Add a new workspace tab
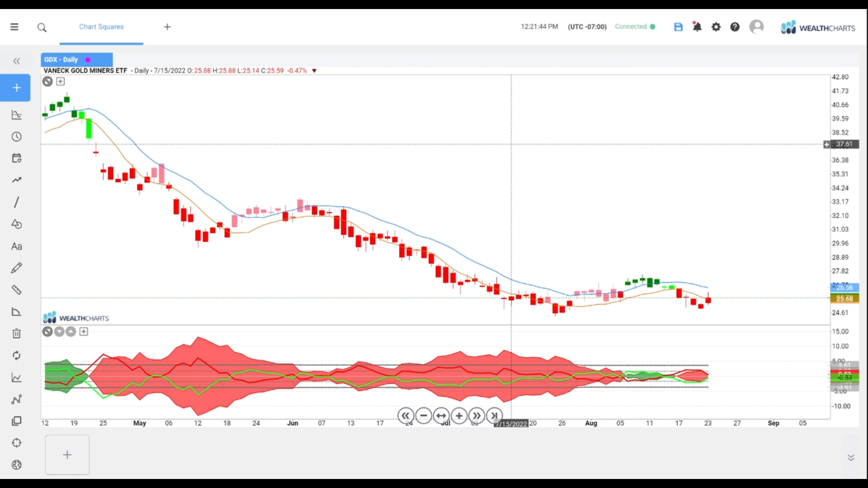 click(x=167, y=27)
